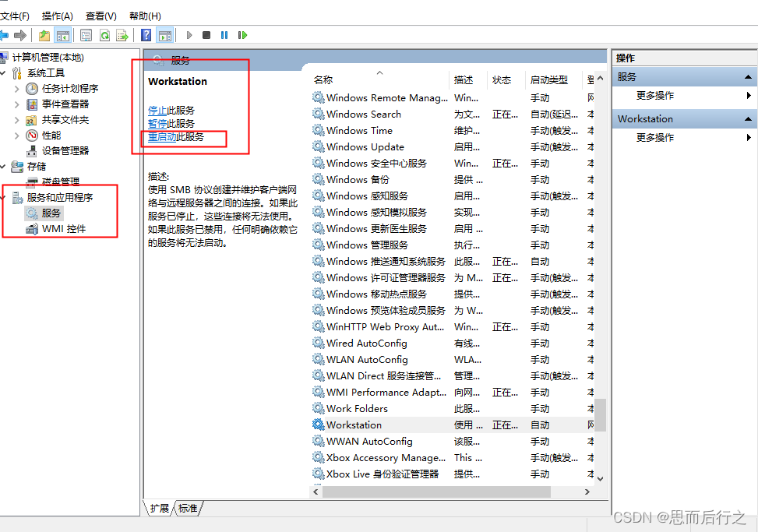Click the vertical scrollbar up arrow
758x532 pixels.
[x=601, y=78]
